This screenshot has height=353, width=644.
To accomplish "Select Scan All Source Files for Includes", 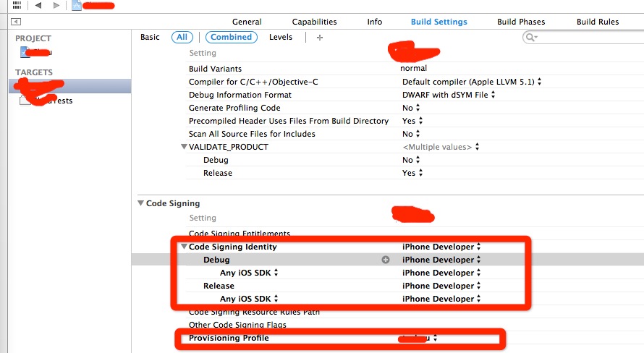I will point(252,134).
